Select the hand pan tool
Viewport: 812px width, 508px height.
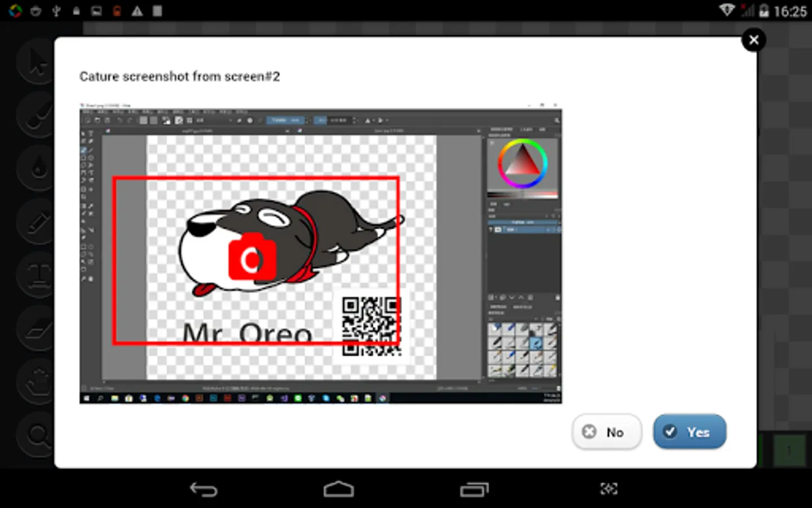[x=37, y=383]
